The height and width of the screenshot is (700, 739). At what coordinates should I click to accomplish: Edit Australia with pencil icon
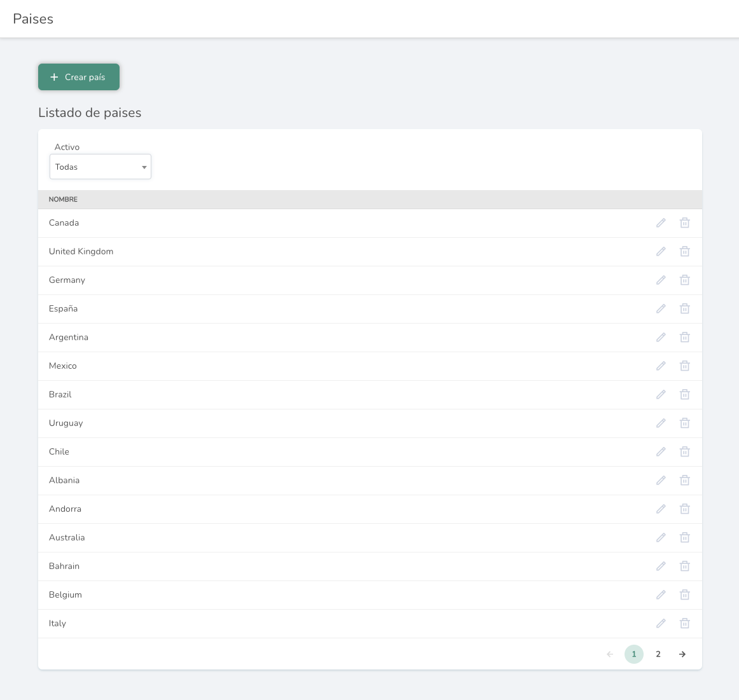click(x=661, y=537)
